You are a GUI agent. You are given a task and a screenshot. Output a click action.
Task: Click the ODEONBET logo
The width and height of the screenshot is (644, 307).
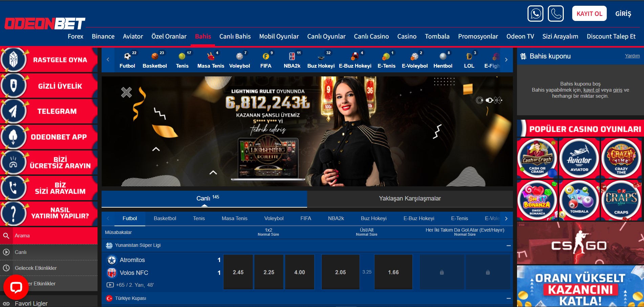tap(45, 24)
